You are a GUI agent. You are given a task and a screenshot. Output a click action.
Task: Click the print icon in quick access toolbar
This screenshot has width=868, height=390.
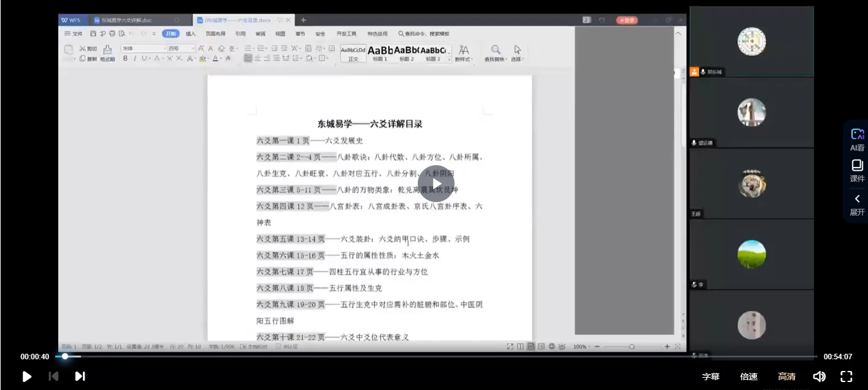(x=112, y=34)
